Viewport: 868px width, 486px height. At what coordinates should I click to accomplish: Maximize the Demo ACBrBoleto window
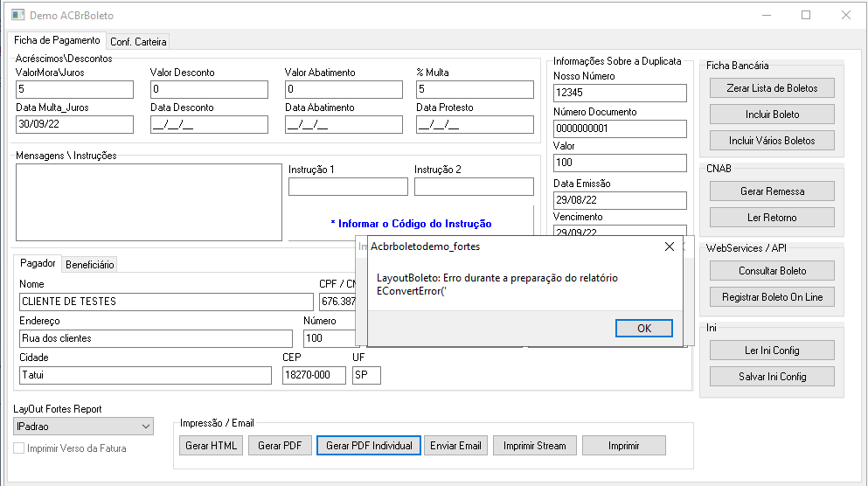[806, 15]
